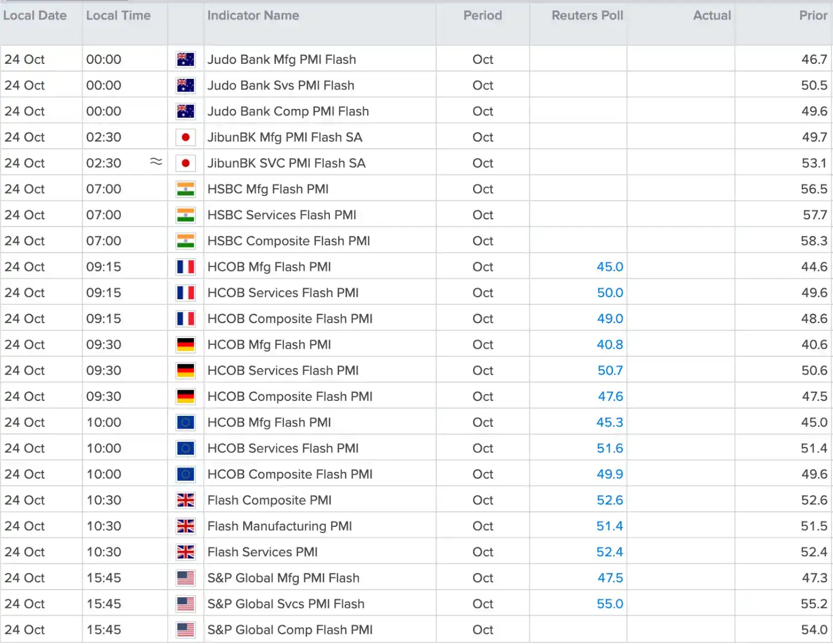Click the UK flag beside Flash Manufacturing PMI
Screen dimensions: 833x644
point(185,526)
